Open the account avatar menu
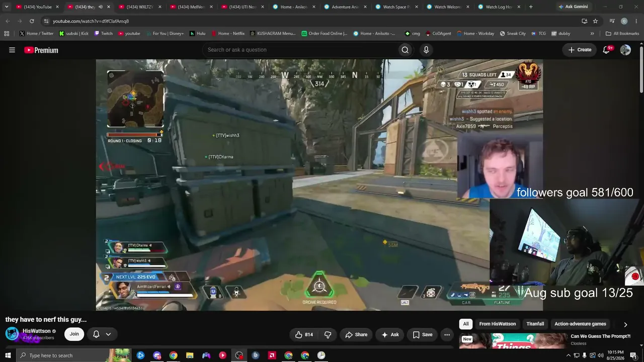Image resolution: width=644 pixels, height=362 pixels. pos(625,50)
